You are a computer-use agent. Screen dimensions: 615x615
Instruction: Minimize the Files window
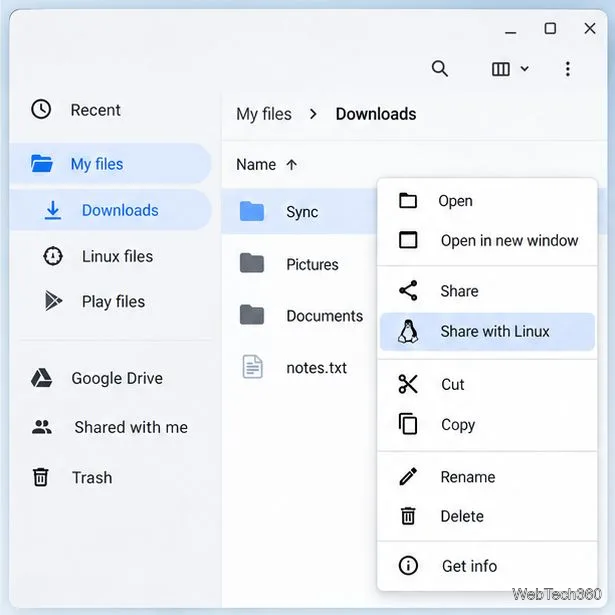click(x=510, y=32)
